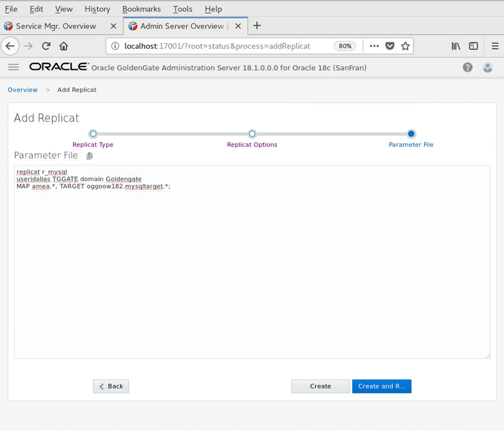Close the Admin Server Overview tab
The image size is (504, 431).
[x=238, y=26]
